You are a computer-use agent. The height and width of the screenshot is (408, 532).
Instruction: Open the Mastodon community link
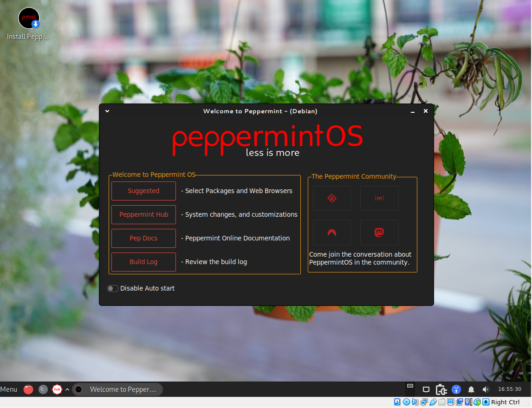click(x=379, y=233)
